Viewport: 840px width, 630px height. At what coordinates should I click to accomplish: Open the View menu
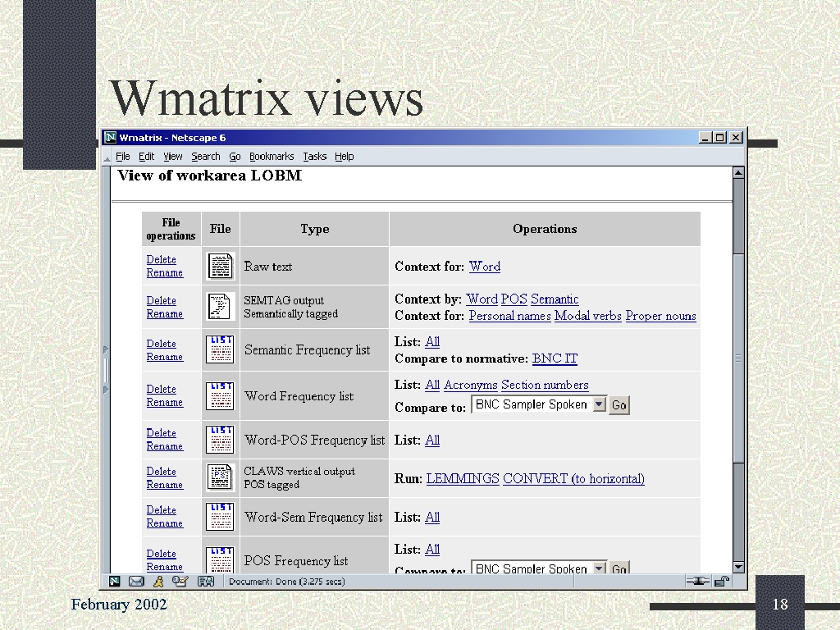(x=172, y=157)
